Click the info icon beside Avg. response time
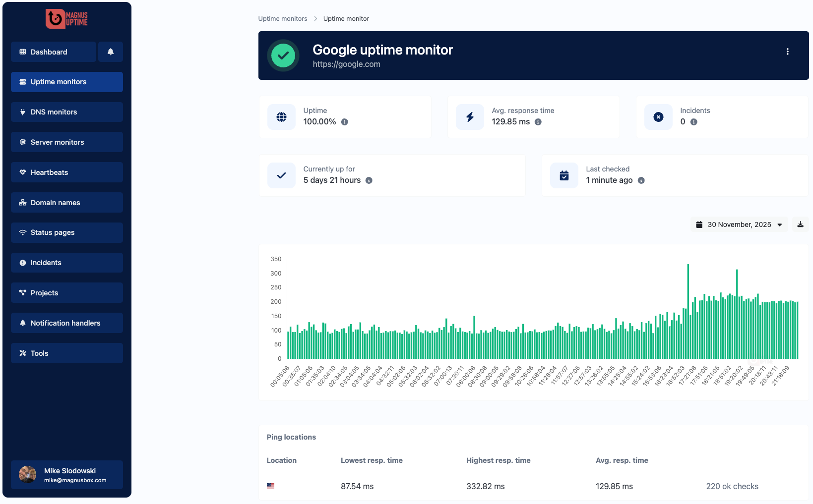The width and height of the screenshot is (813, 504). (x=538, y=122)
